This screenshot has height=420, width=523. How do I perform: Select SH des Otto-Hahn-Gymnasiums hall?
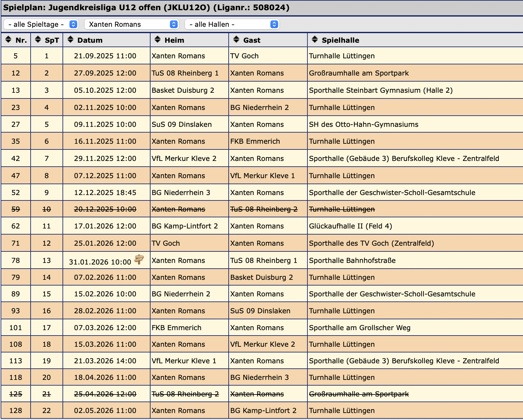tap(363, 124)
